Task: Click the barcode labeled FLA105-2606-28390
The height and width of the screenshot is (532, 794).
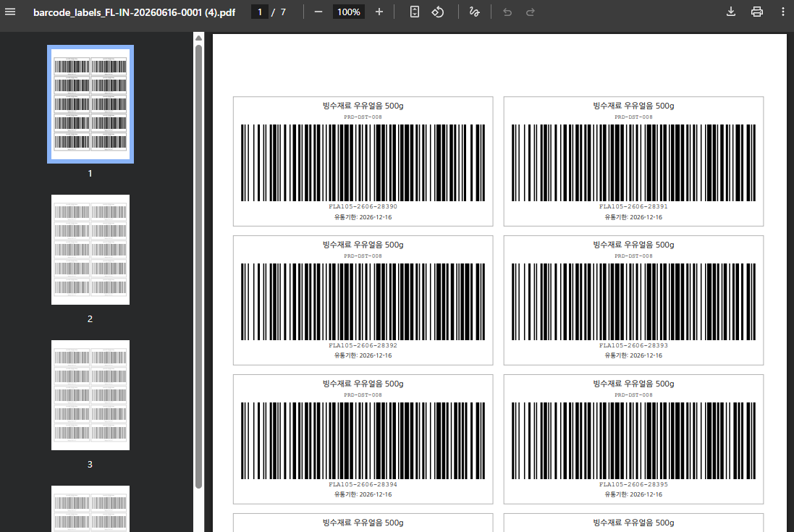Action: click(x=363, y=162)
